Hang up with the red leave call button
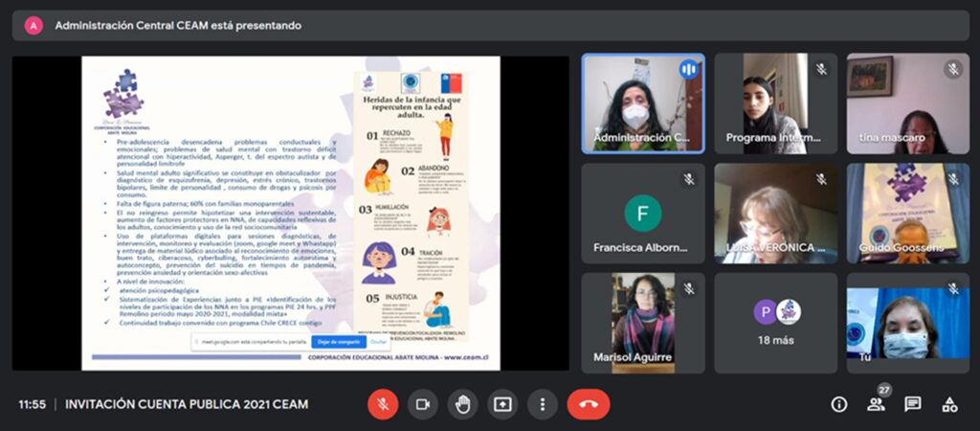The height and width of the screenshot is (431, 980). pos(588,404)
